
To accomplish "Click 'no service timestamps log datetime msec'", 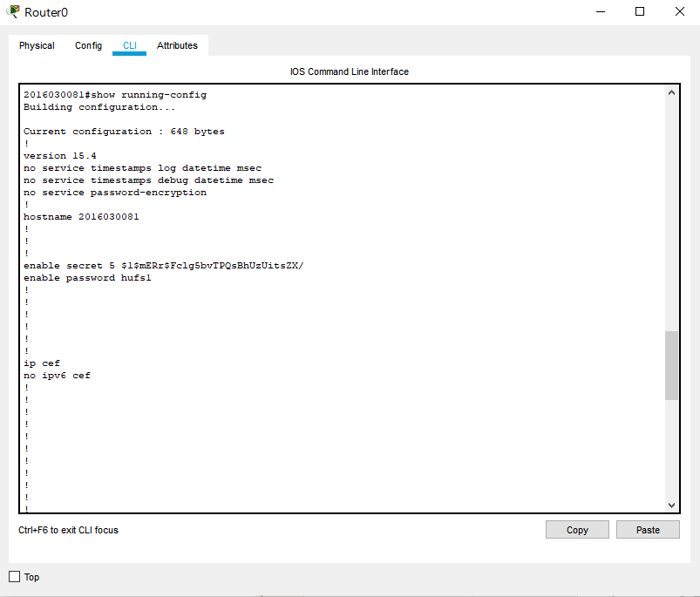I will tap(142, 168).
